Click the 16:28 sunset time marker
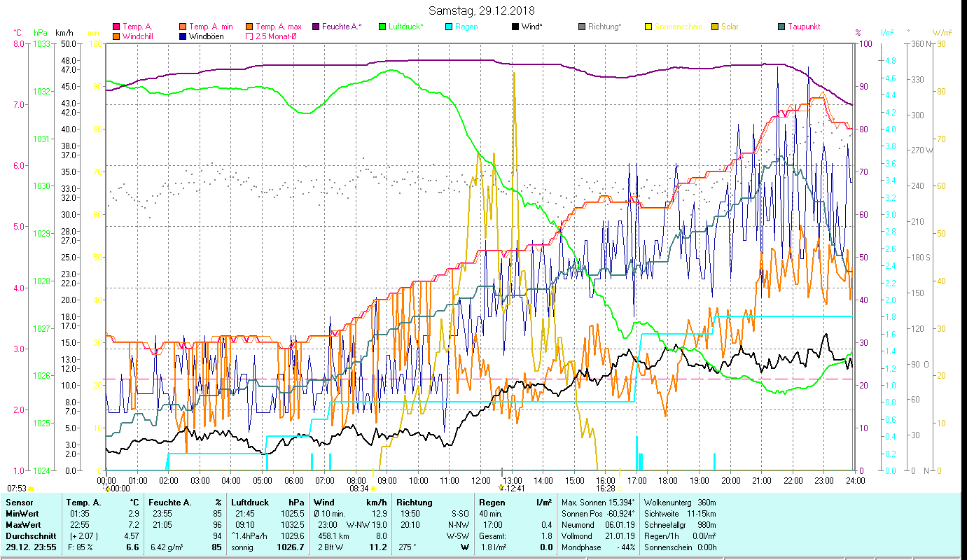The width and height of the screenshot is (967, 560). (605, 489)
